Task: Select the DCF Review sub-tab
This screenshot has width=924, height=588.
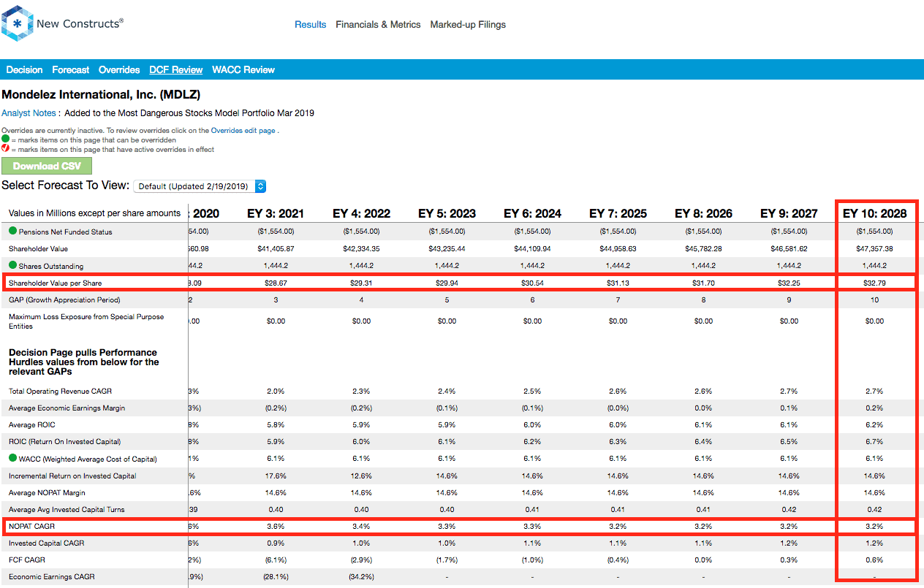Action: (x=175, y=70)
